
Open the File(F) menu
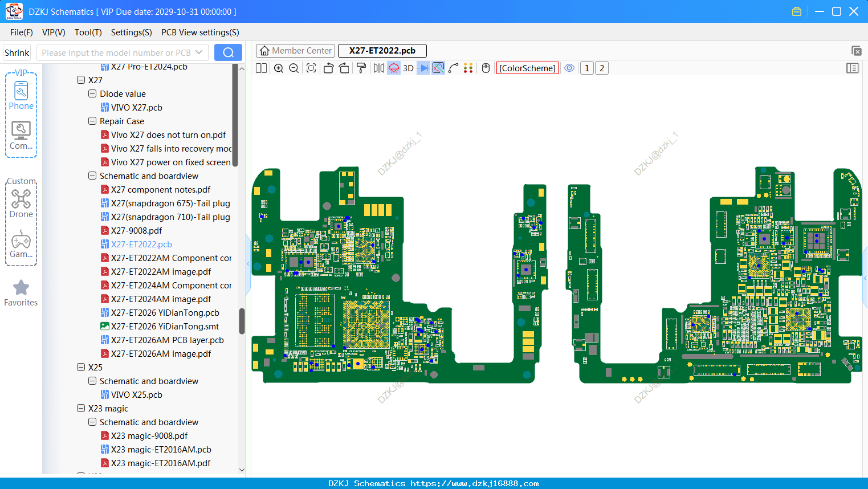pyautogui.click(x=22, y=32)
